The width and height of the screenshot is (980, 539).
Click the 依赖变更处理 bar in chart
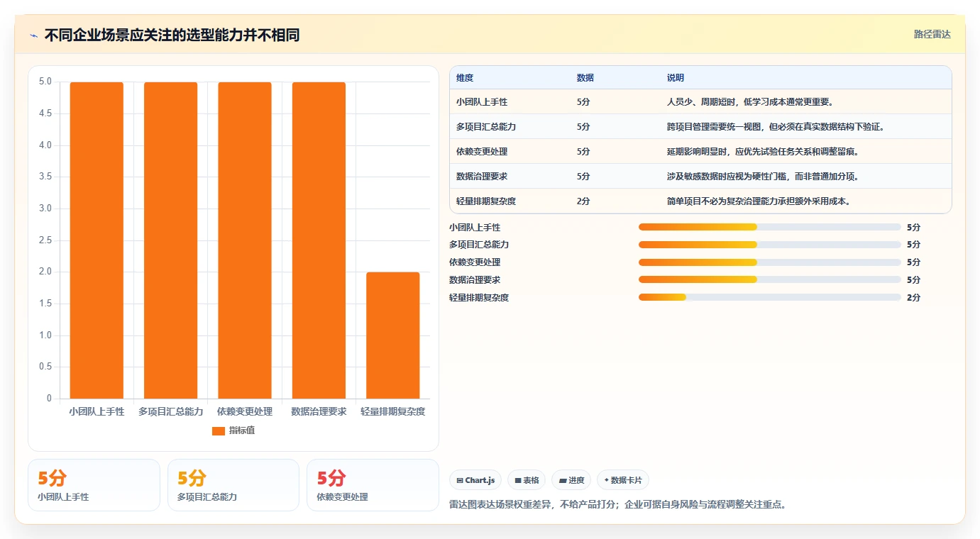245,240
